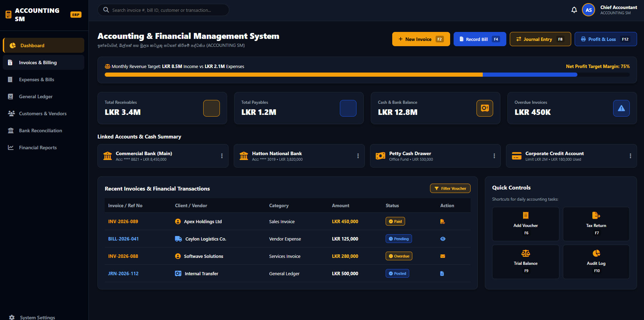The image size is (644, 320).
Task: Open Audit Log quick control
Action: (596, 262)
